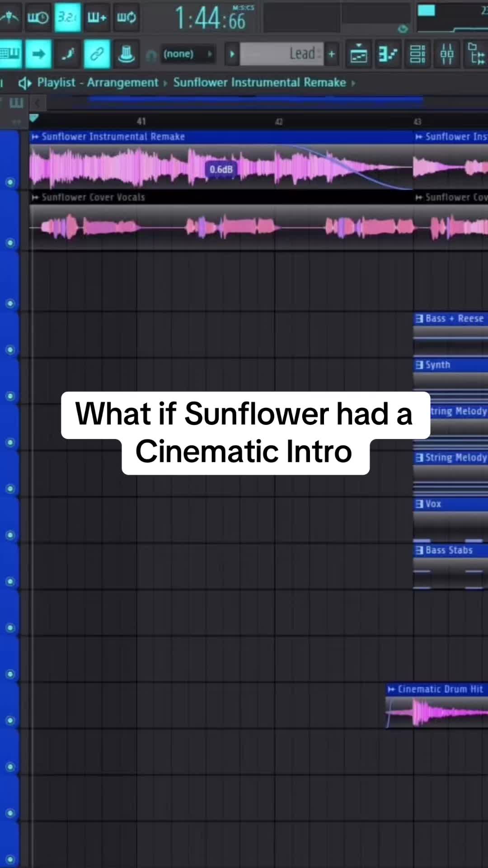Open Sunflower Cover Vocals clip menu icon
Image resolution: width=488 pixels, height=868 pixels.
click(35, 198)
